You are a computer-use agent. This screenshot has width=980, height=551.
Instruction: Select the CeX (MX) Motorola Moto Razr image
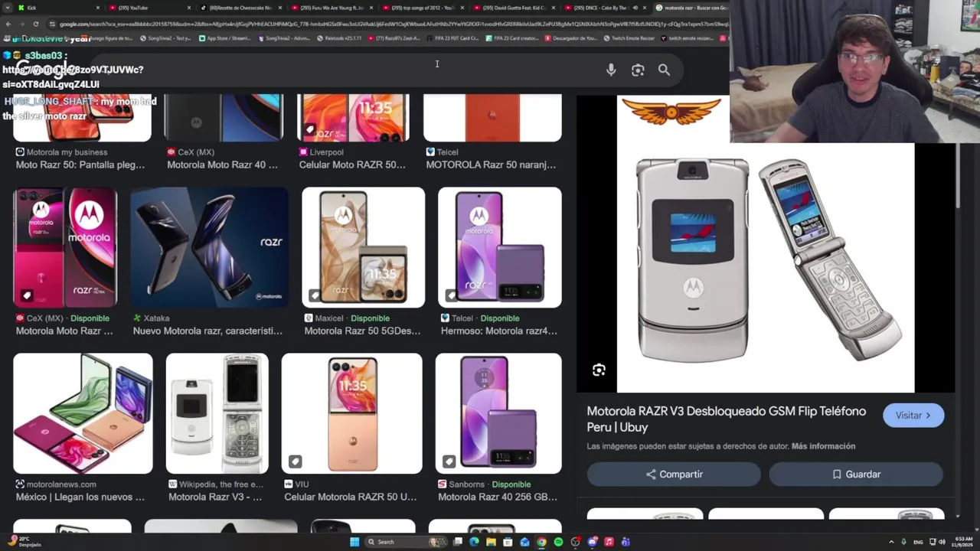[65, 247]
